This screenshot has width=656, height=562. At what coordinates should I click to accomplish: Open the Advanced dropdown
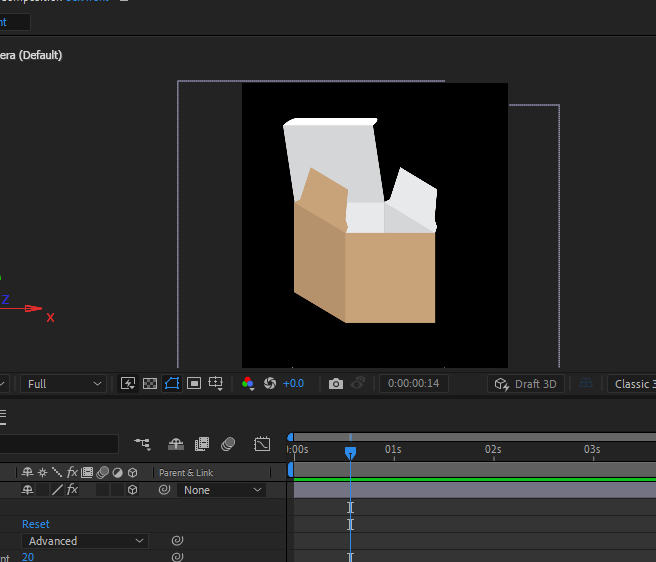click(x=85, y=541)
